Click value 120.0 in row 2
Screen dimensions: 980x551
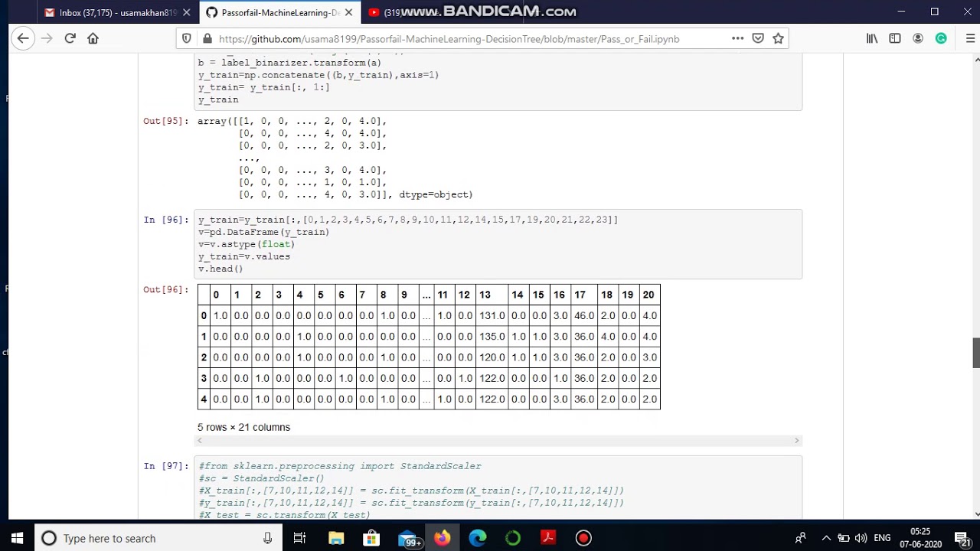coord(492,357)
